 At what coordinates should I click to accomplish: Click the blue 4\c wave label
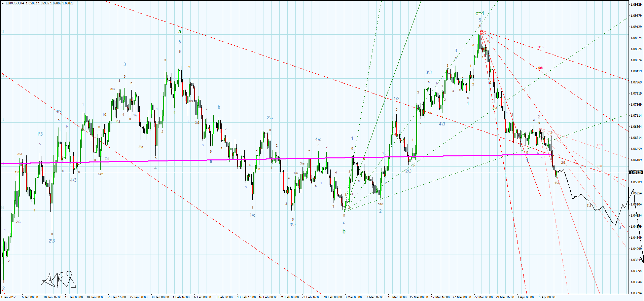pyautogui.click(x=318, y=139)
